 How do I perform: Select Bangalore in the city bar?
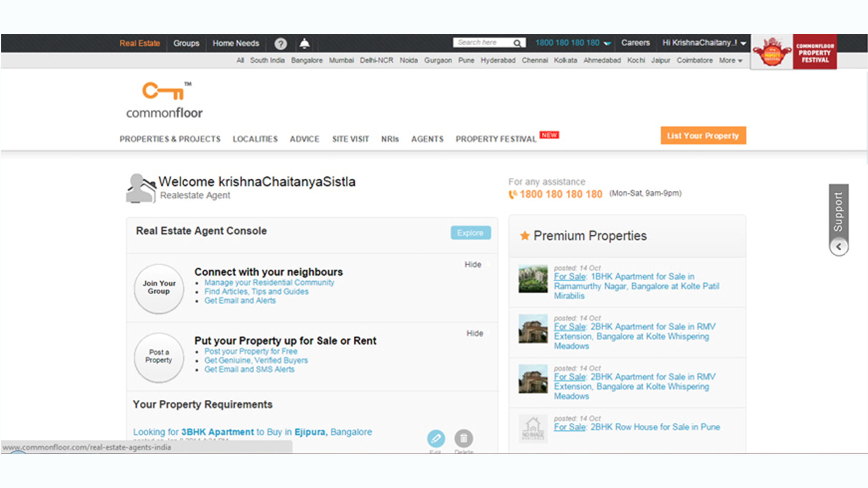point(307,60)
